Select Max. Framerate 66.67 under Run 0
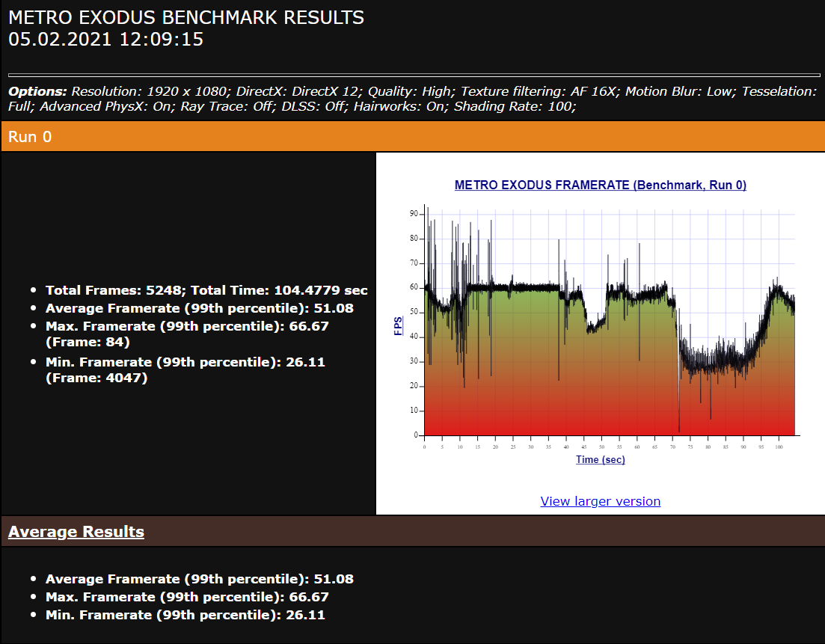 (187, 326)
